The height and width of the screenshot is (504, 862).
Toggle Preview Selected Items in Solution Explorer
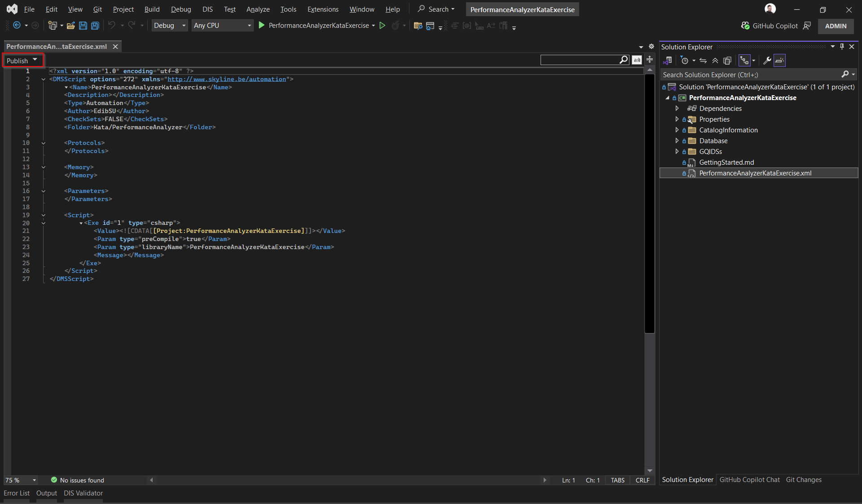coord(779,60)
